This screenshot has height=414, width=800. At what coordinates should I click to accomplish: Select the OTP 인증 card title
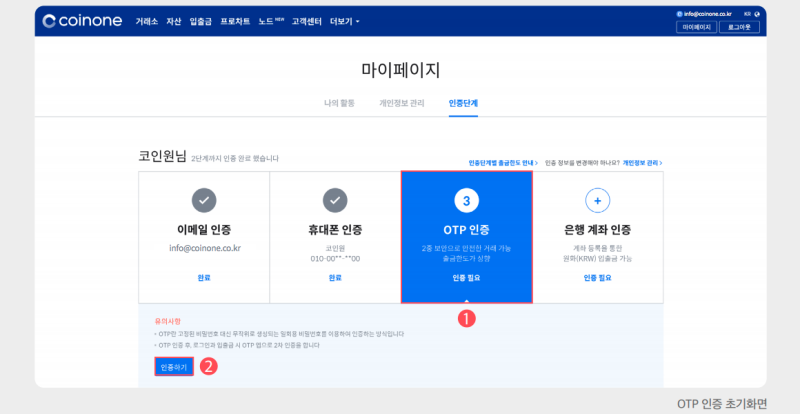[466, 230]
